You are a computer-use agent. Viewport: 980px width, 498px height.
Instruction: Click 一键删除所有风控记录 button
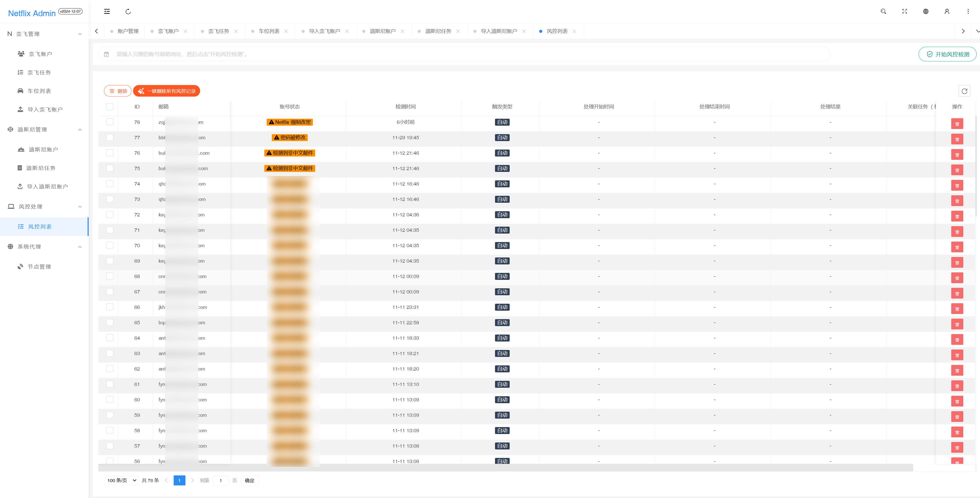click(167, 91)
